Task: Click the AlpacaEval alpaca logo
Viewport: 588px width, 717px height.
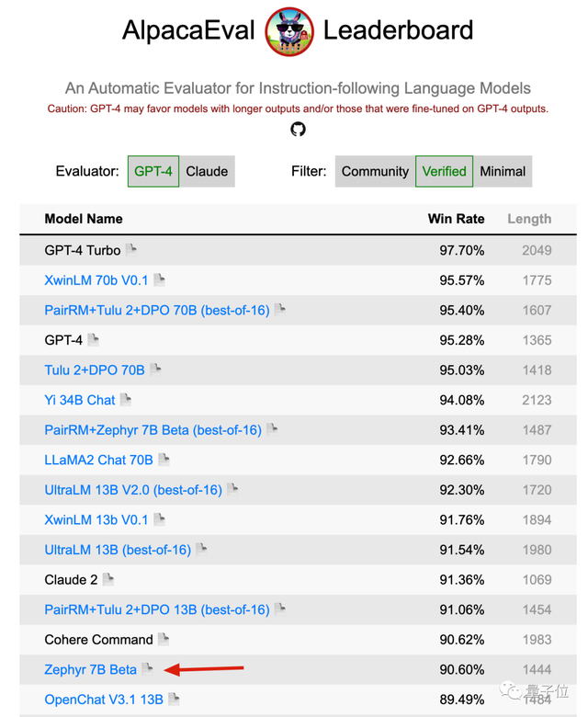Action: click(x=289, y=31)
